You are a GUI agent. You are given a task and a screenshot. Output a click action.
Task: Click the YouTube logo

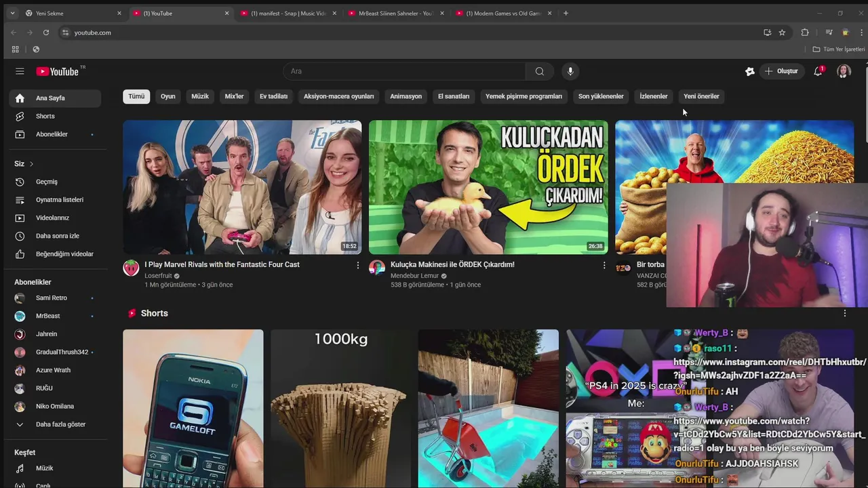[58, 71]
